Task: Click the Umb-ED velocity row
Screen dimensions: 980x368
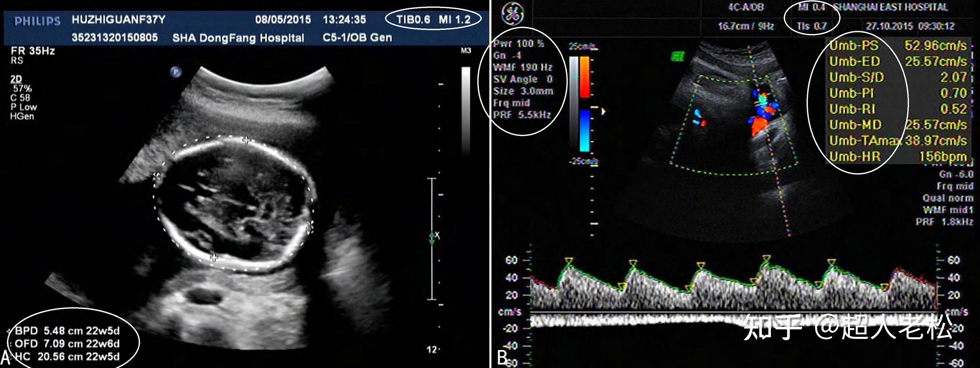Action: [898, 61]
